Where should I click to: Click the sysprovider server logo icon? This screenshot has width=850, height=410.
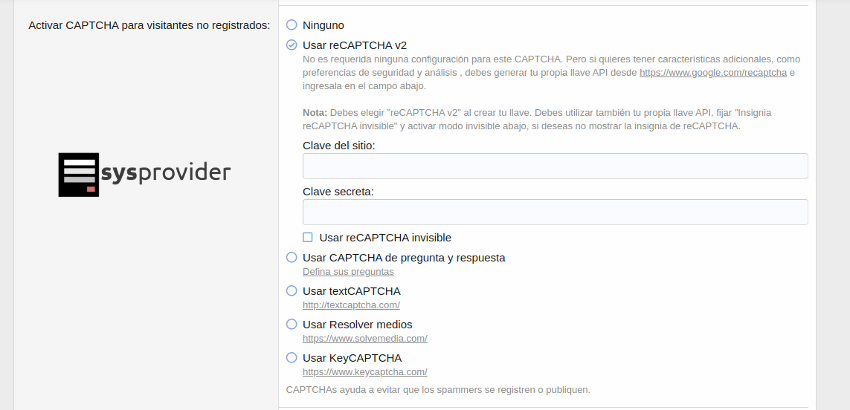pos(78,174)
